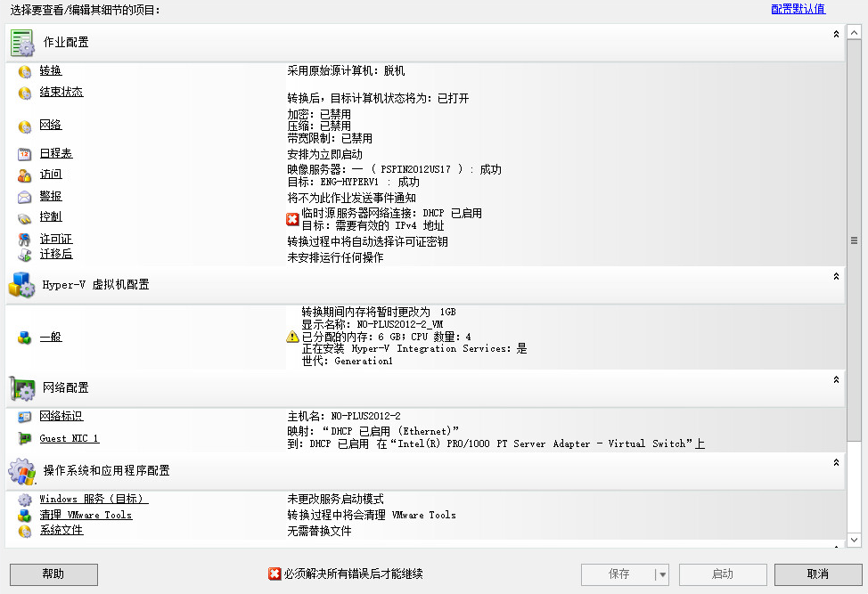Click the text 将不为此作业发送事件通知
Viewport: 868px width, 594px height.
coord(351,198)
